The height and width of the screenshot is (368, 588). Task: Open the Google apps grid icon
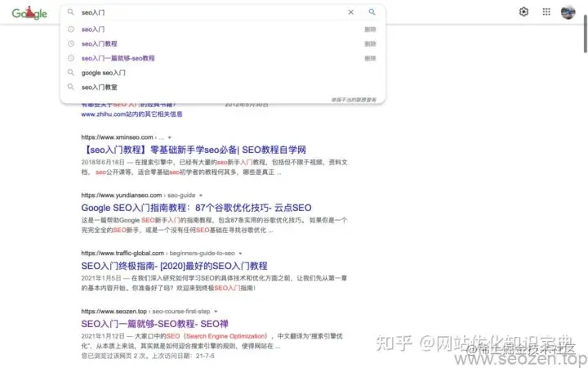546,12
